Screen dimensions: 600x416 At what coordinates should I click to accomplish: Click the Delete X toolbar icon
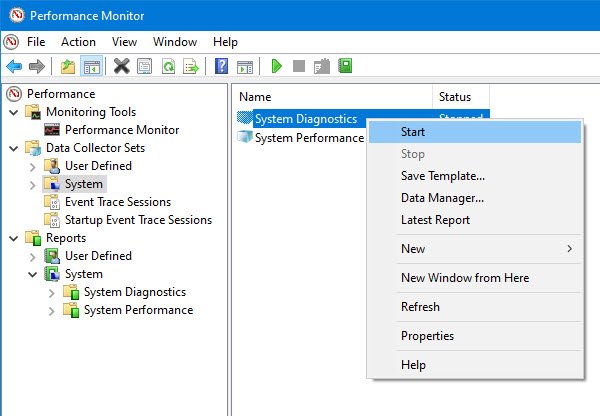121,66
